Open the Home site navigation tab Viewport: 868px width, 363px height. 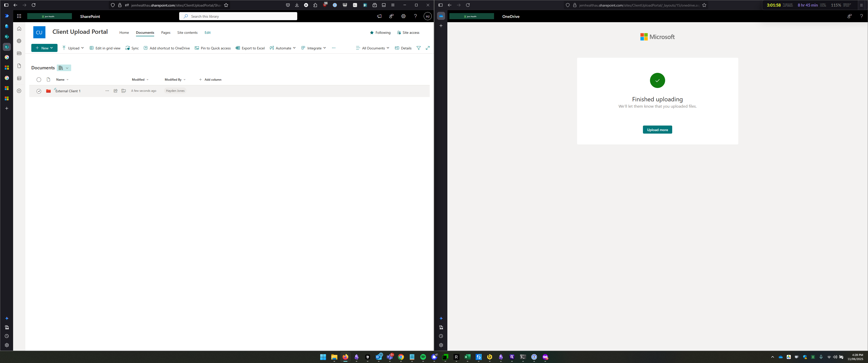[124, 33]
